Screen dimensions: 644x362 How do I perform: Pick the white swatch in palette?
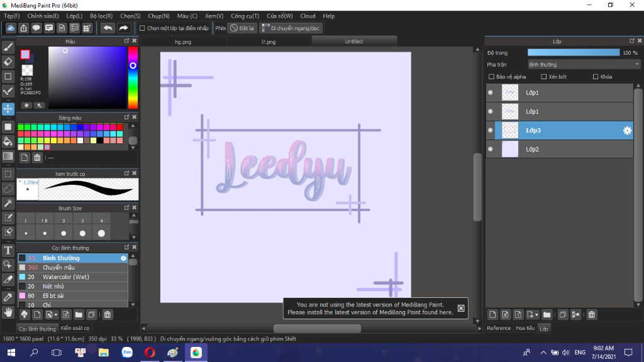click(x=80, y=140)
